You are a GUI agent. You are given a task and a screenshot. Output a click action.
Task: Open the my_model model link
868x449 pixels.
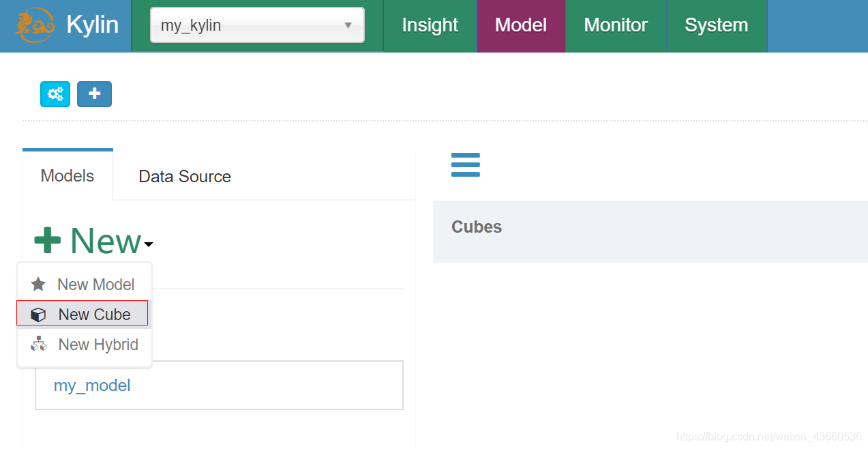[x=92, y=386]
